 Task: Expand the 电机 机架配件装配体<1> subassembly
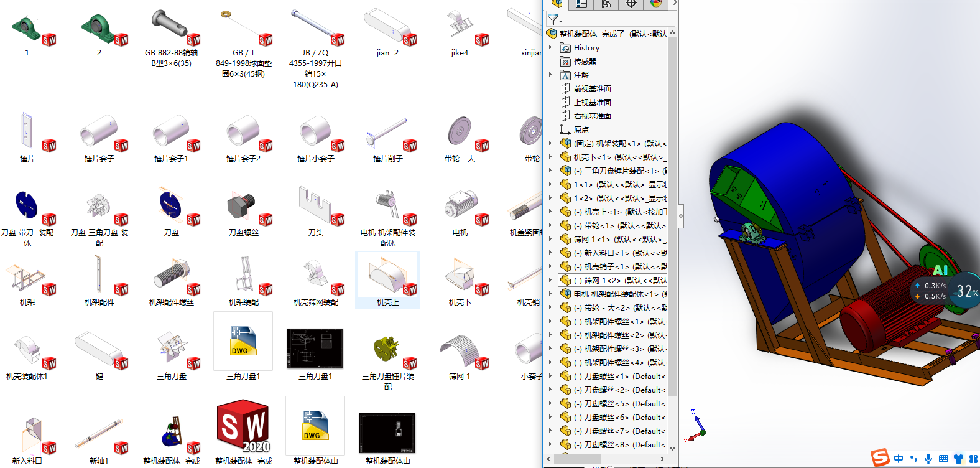coord(550,294)
